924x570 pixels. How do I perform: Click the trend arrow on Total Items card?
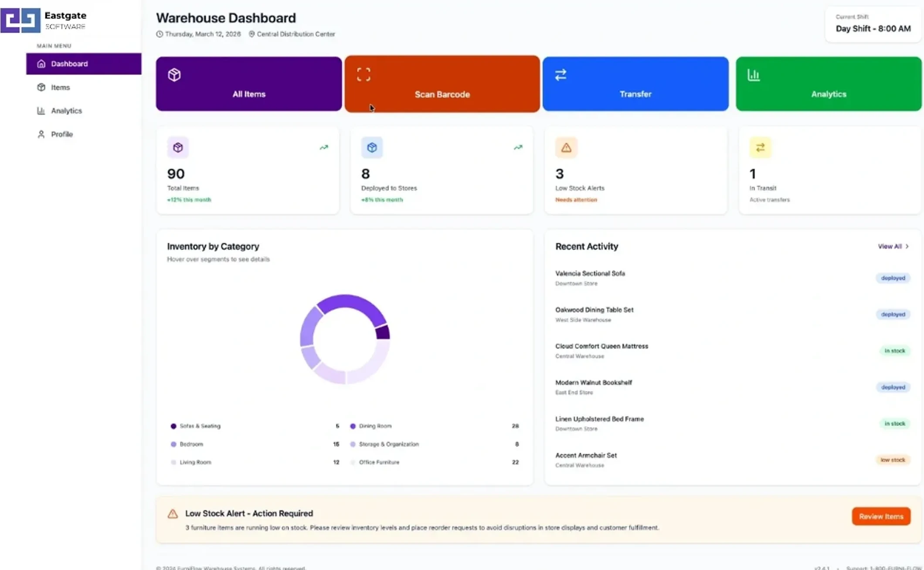(x=324, y=147)
